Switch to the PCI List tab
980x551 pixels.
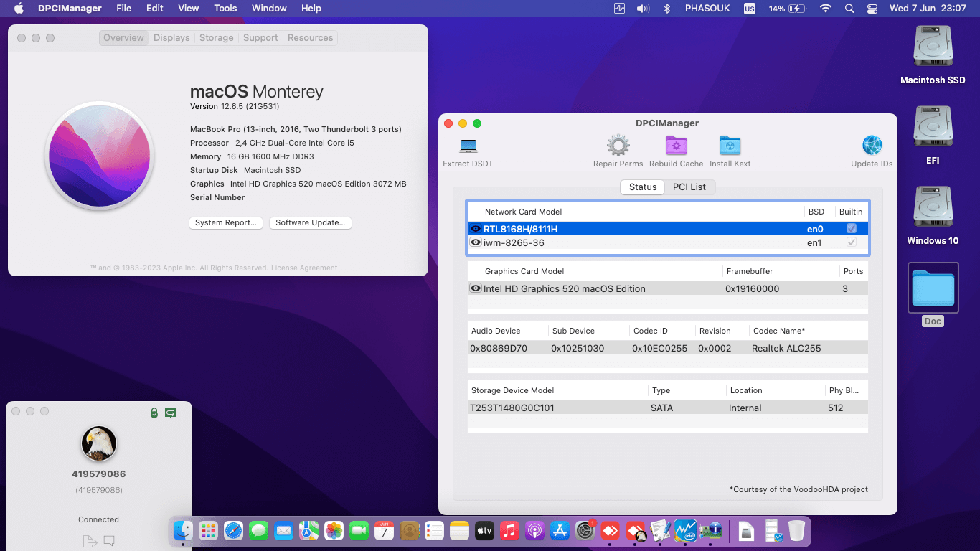pyautogui.click(x=690, y=187)
